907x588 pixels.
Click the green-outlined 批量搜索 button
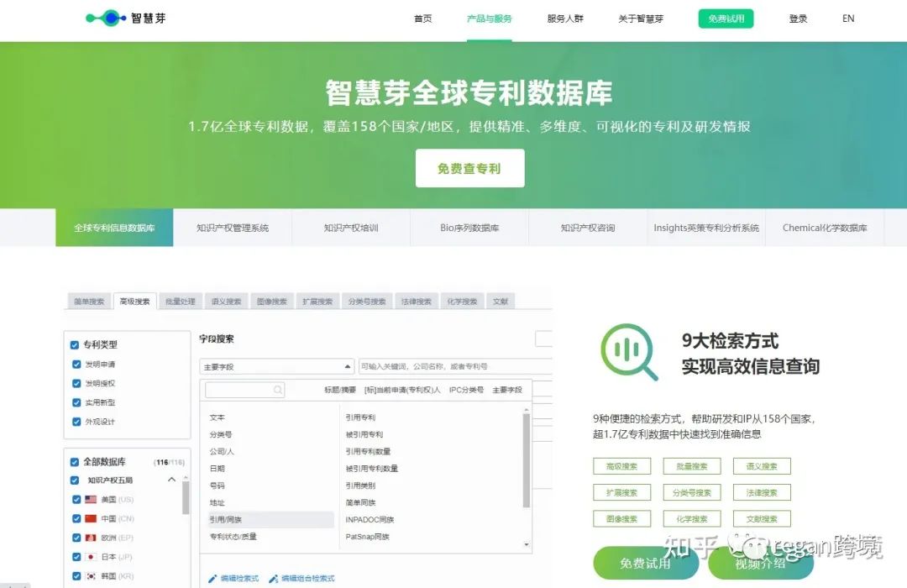click(692, 466)
